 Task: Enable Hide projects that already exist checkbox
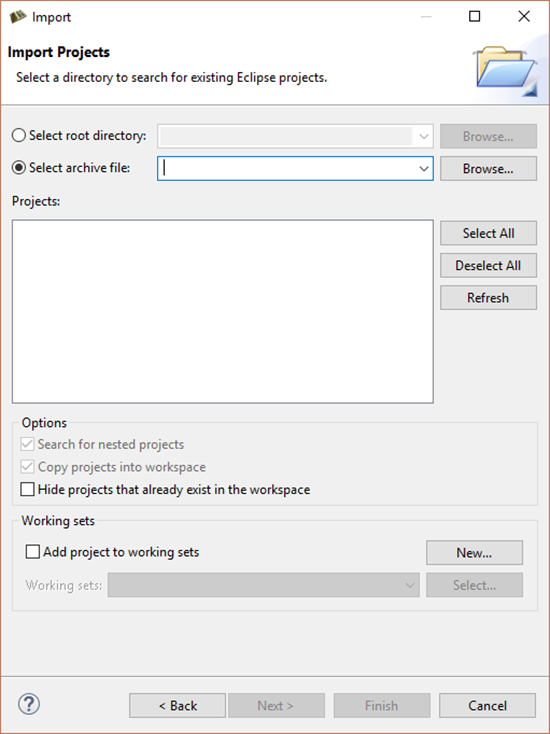coord(28,490)
